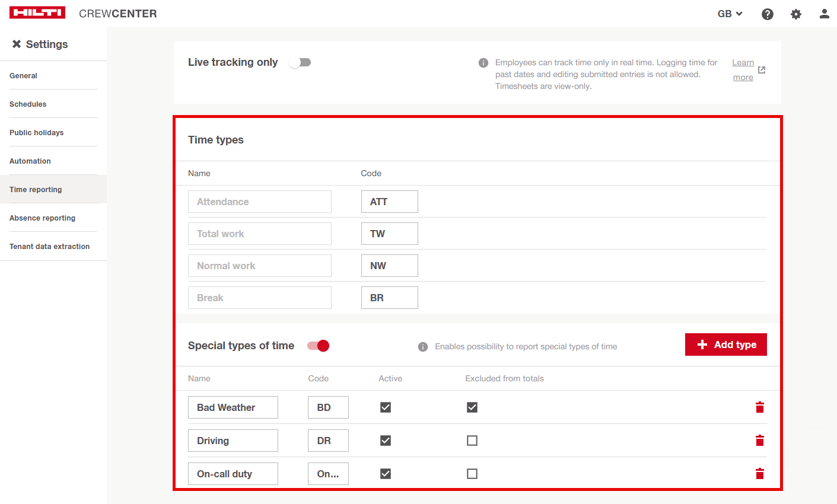This screenshot has height=504, width=837.
Task: Follow the Learn more link
Action: 743,70
